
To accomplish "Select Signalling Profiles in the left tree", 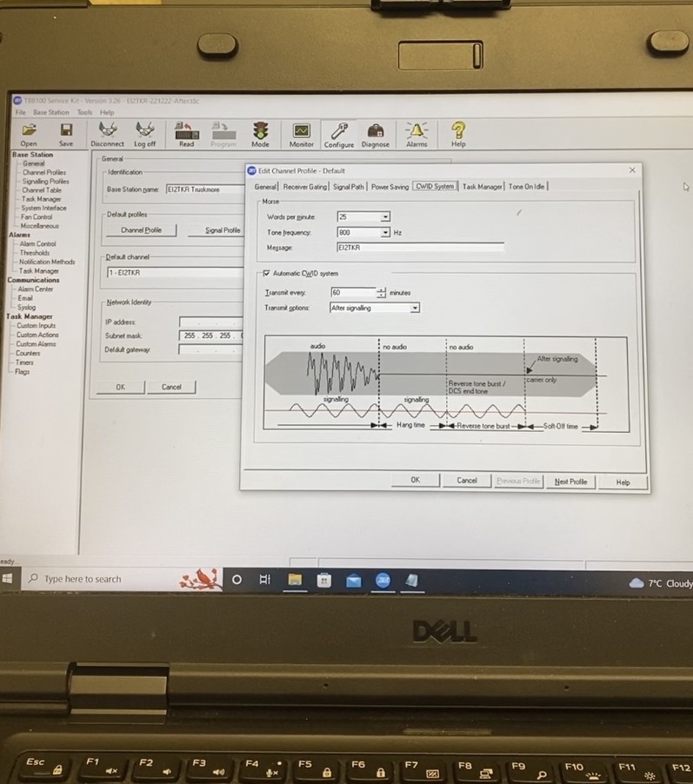I will click(45, 181).
